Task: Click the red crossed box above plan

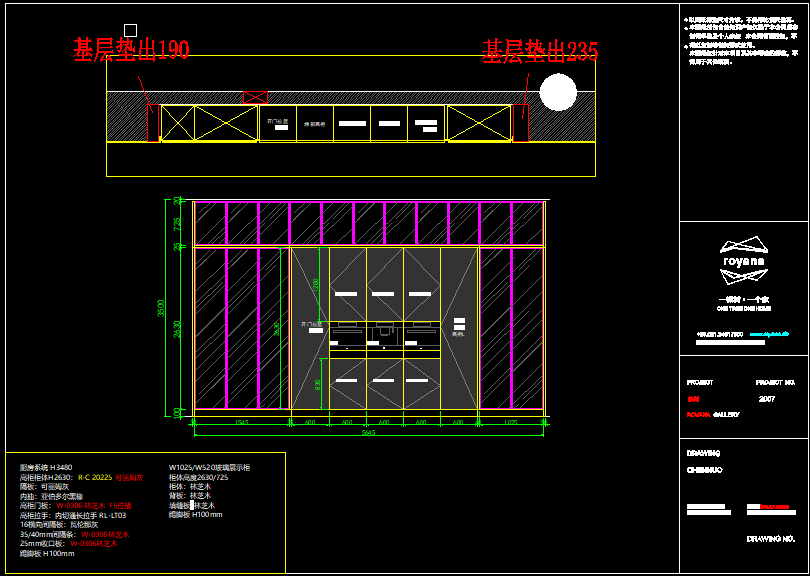Action: pos(255,97)
